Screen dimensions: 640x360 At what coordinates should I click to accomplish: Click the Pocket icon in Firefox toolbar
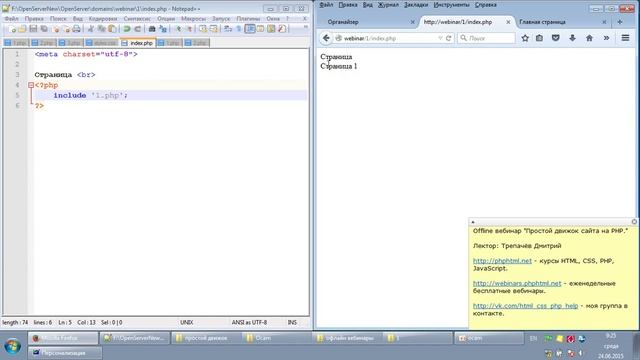(x=556, y=38)
